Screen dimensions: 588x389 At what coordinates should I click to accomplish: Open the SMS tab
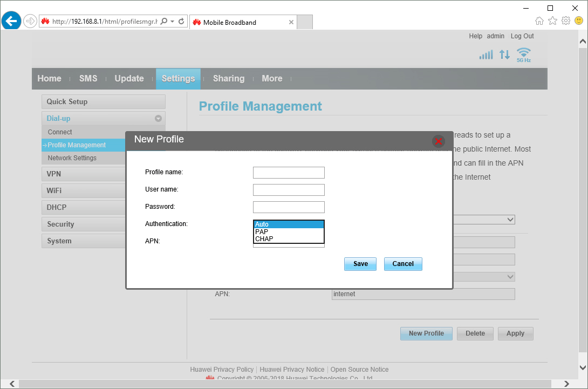pyautogui.click(x=88, y=79)
